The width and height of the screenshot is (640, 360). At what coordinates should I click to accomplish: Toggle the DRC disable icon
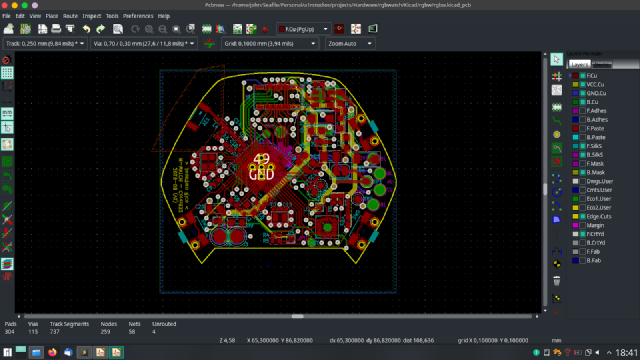tap(7, 60)
